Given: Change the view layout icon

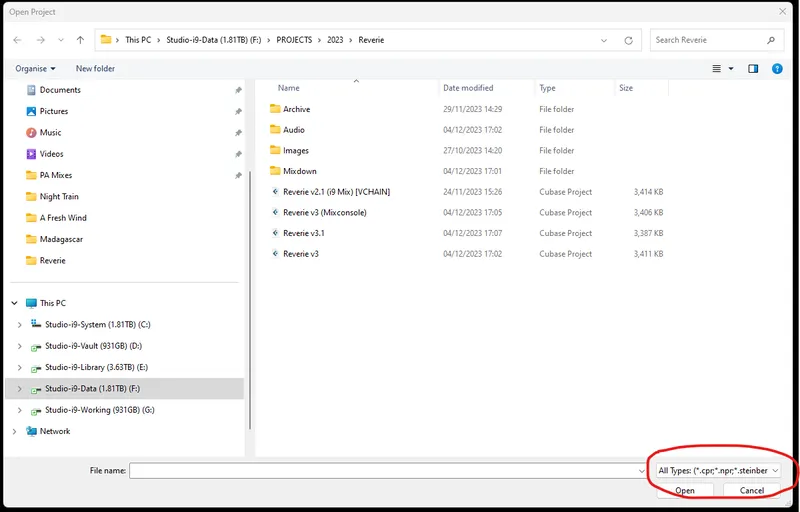Looking at the screenshot, I should coord(717,69).
